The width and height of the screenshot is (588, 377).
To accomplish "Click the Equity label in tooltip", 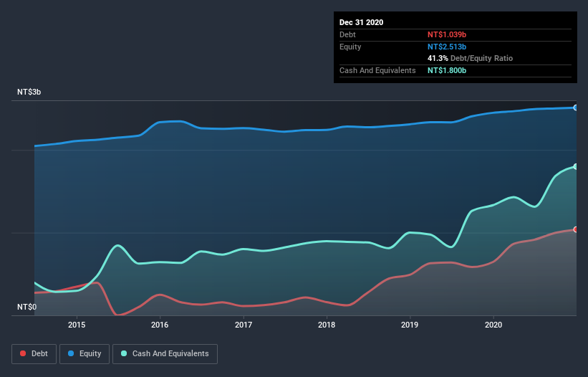I will 350,47.
